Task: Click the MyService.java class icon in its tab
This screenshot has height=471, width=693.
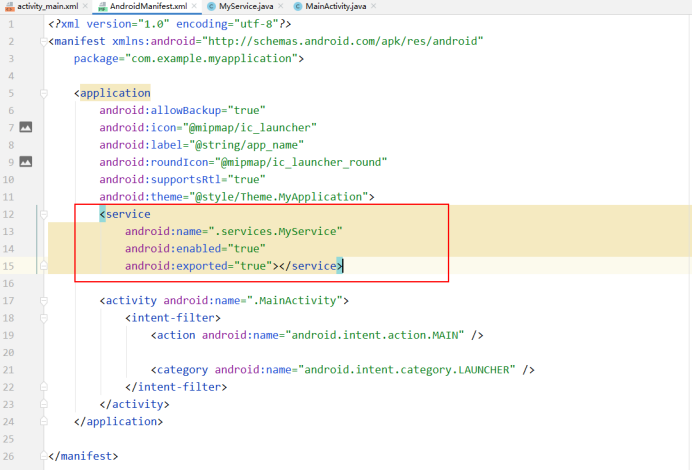Action: (x=212, y=6)
